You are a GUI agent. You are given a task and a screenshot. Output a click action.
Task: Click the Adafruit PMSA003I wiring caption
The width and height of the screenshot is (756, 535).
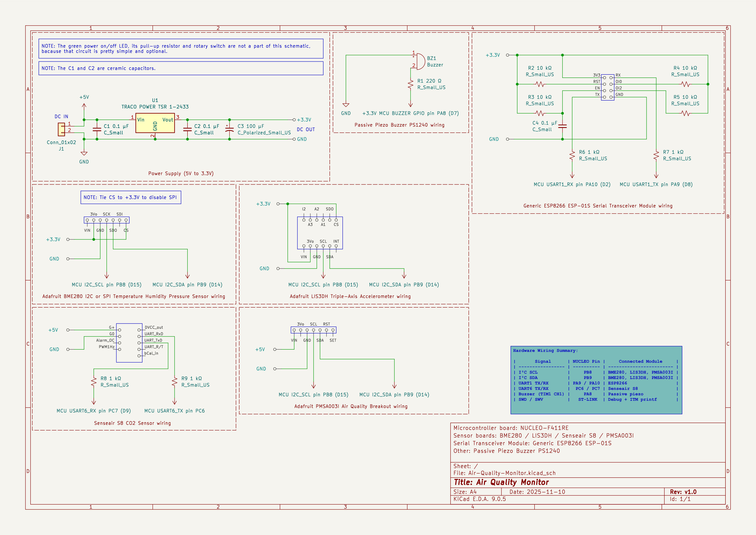(351, 407)
